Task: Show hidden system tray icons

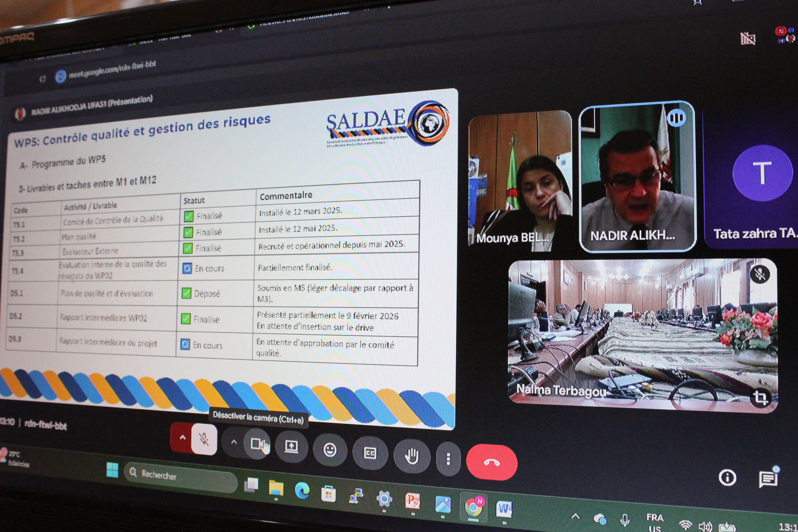Action: 575,517
